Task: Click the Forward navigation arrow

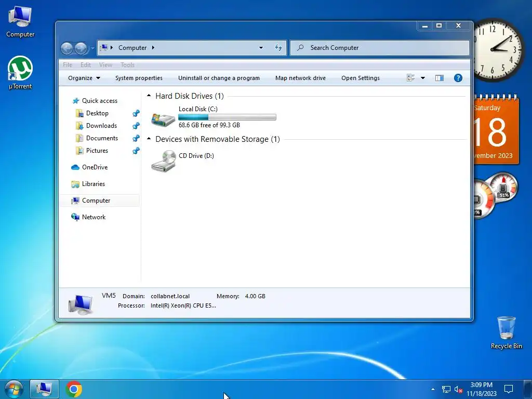Action: tap(81, 48)
